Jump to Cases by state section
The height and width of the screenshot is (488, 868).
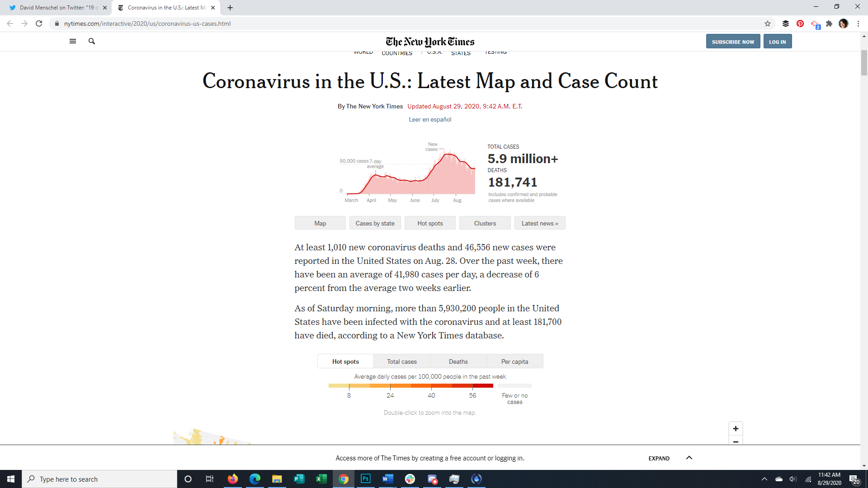point(375,223)
